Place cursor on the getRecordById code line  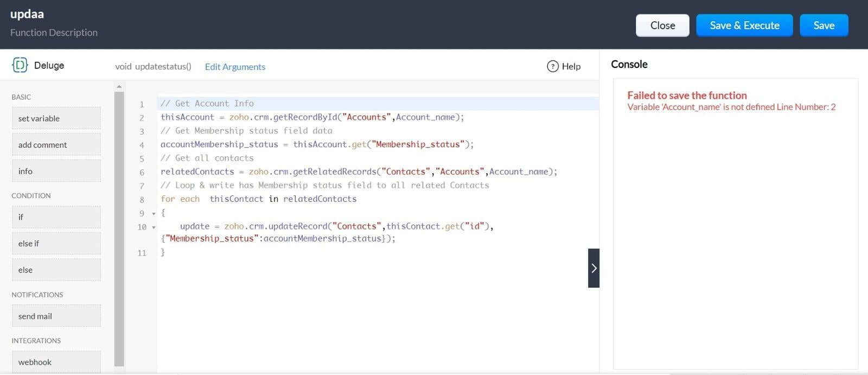pos(312,117)
